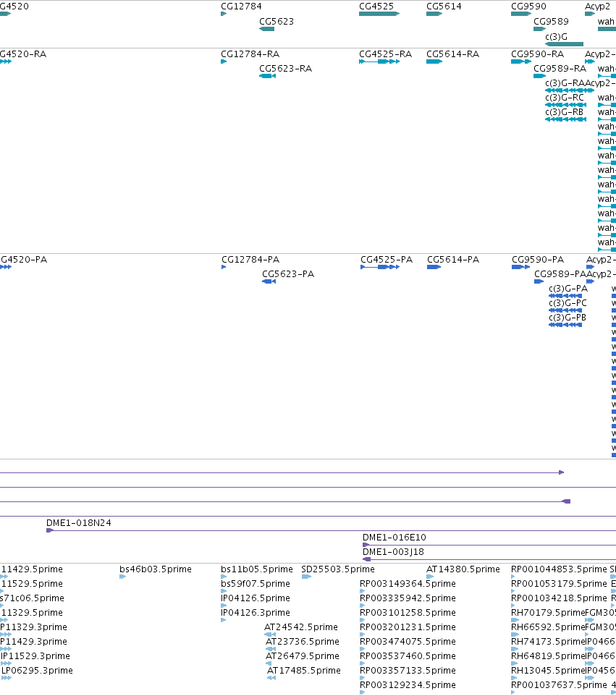Image resolution: width=616 pixels, height=696 pixels.
Task: Open the IP04126.3prime EST label
Action: point(256,612)
